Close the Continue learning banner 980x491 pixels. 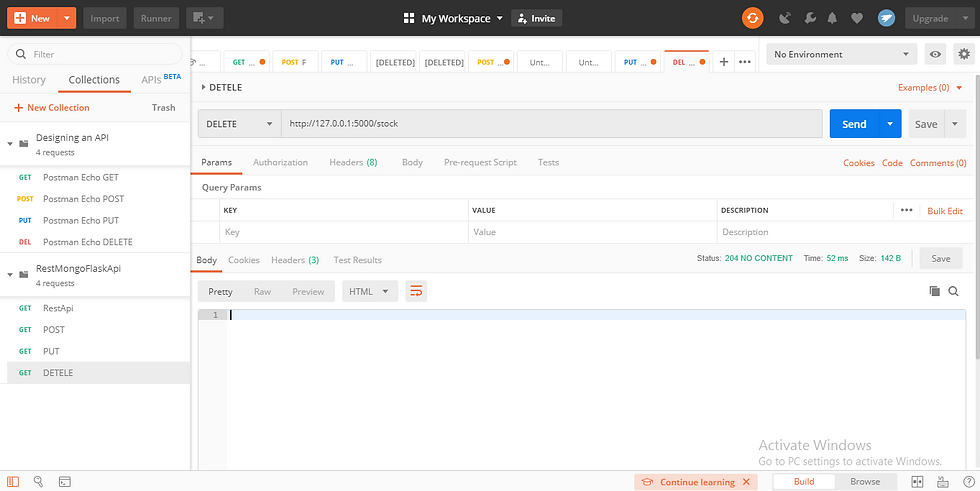click(746, 482)
